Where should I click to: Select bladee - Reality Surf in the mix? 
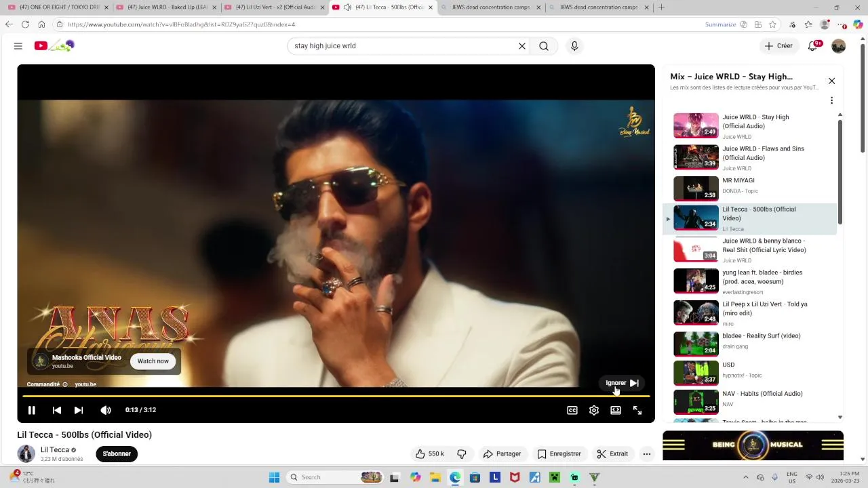pos(749,344)
